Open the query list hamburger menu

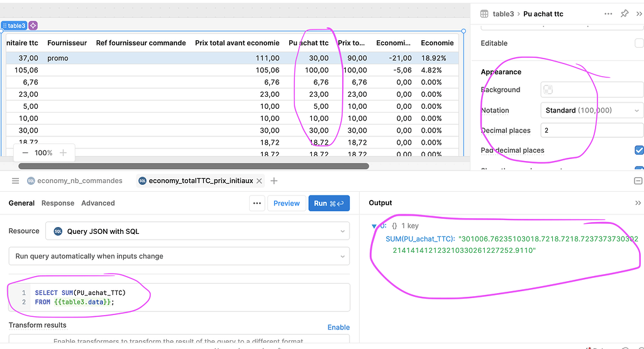[16, 181]
